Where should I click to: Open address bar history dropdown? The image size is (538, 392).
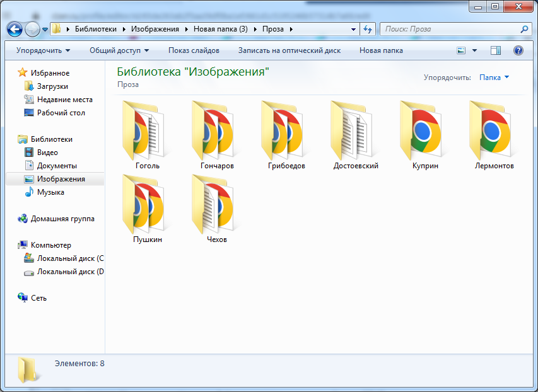pos(353,30)
